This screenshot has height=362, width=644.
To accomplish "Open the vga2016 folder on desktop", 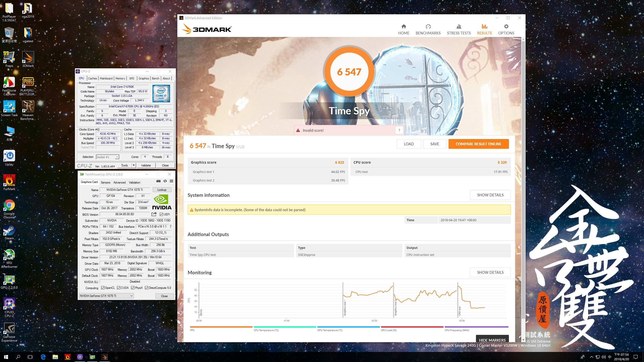I will coord(28,10).
